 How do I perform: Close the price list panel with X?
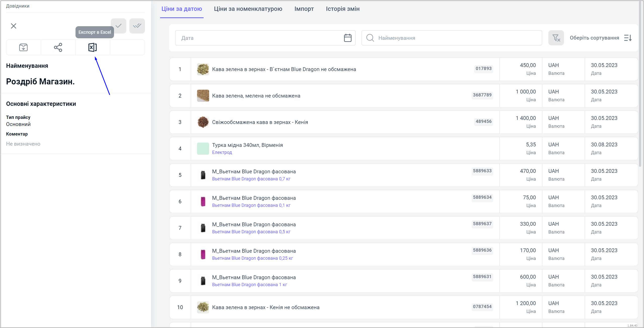pyautogui.click(x=14, y=26)
